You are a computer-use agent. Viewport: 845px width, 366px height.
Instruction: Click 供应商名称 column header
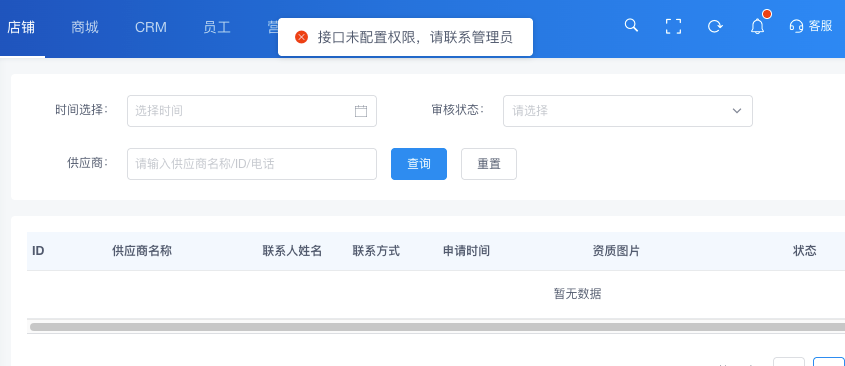point(142,251)
